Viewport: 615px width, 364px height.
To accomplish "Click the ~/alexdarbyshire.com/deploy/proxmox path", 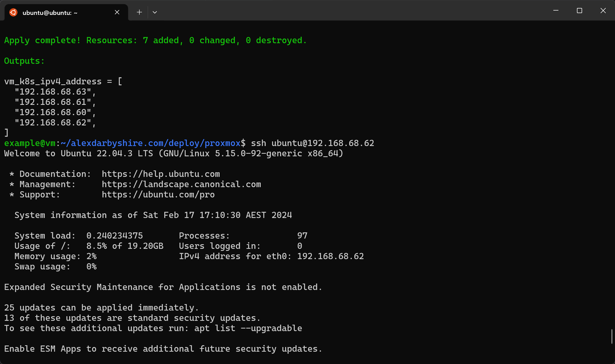I will 151,143.
